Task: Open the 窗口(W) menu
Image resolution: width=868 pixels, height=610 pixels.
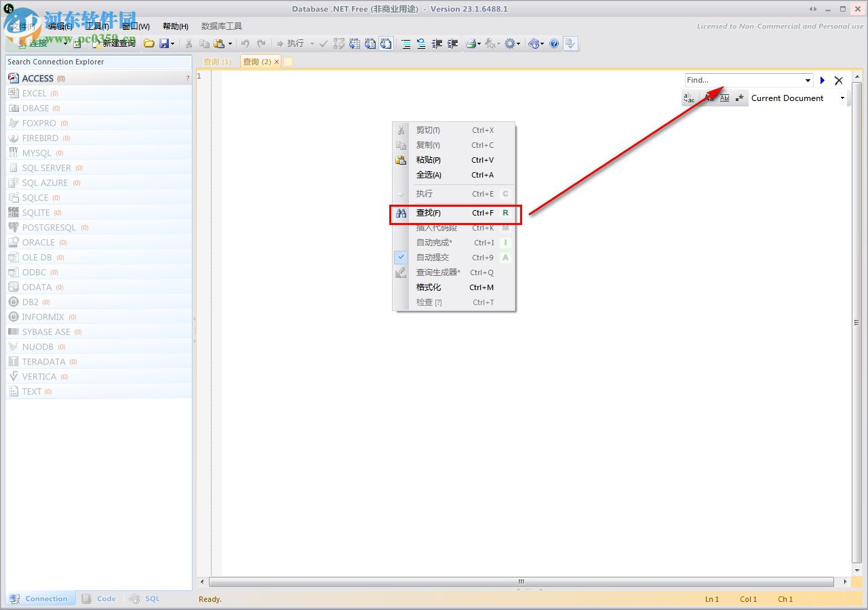Action: [136, 26]
